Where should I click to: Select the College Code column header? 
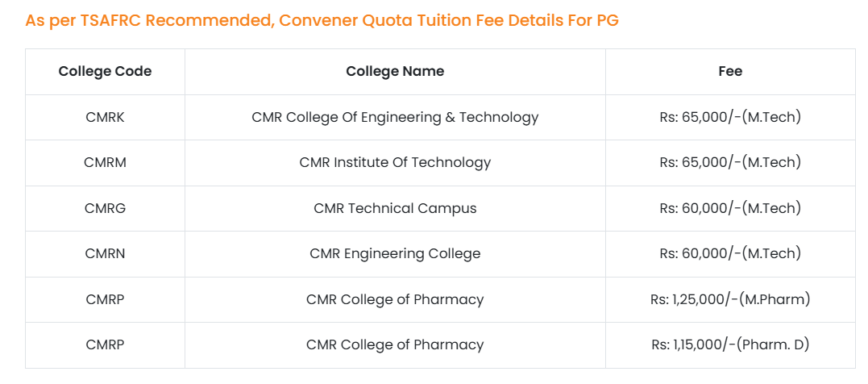point(105,71)
